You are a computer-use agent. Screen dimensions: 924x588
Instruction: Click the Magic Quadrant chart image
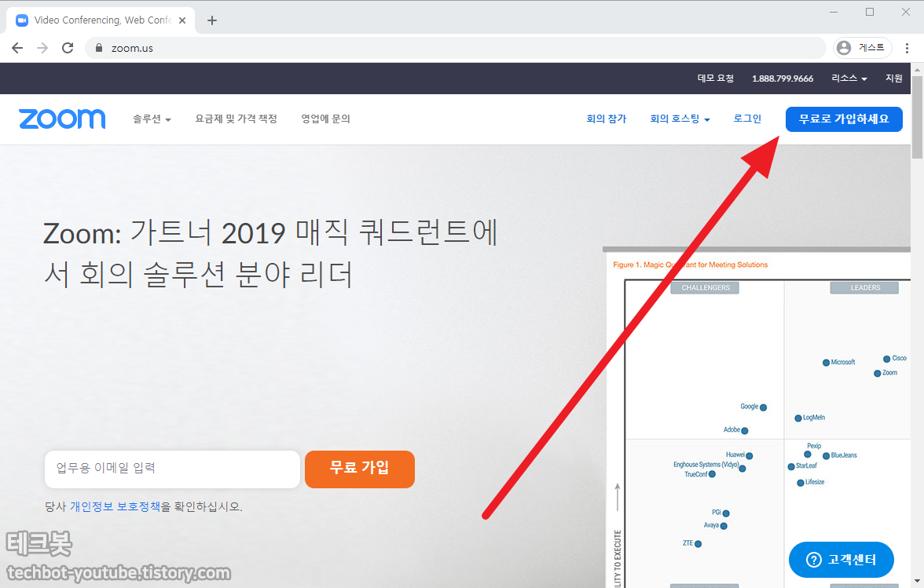pyautogui.click(x=758, y=418)
